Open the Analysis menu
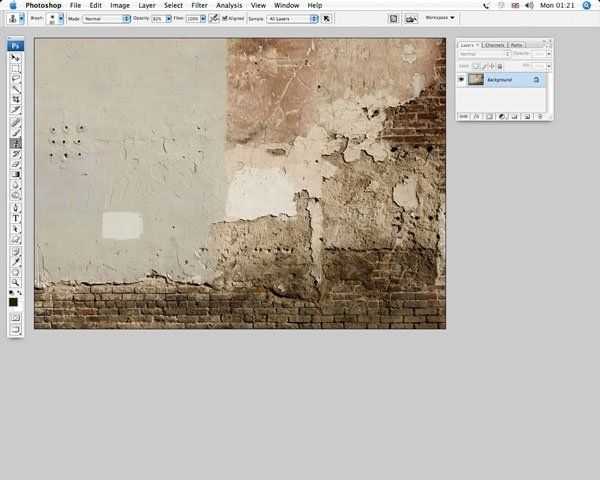Image resolution: width=600 pixels, height=480 pixels. tap(229, 5)
